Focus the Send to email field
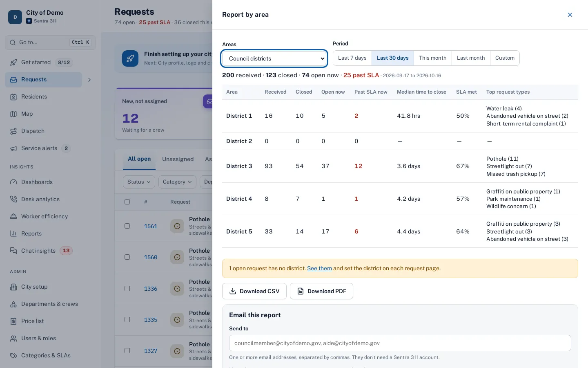 click(x=400, y=343)
